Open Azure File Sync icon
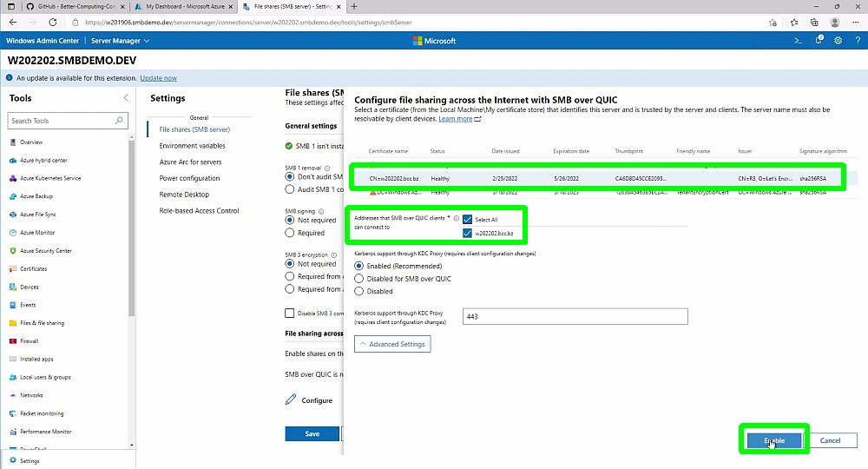 pos(13,215)
